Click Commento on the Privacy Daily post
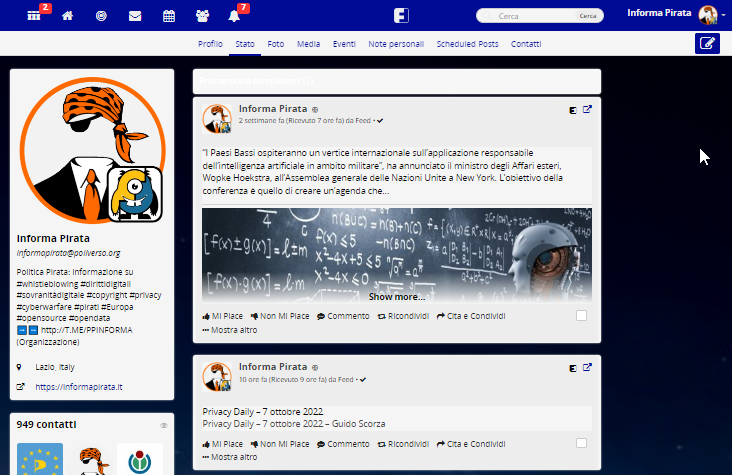Viewport: 732px width, 475px height. click(343, 444)
